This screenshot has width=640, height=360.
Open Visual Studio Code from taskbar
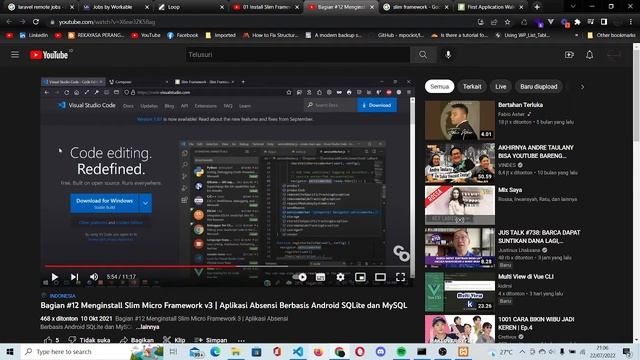(298, 351)
